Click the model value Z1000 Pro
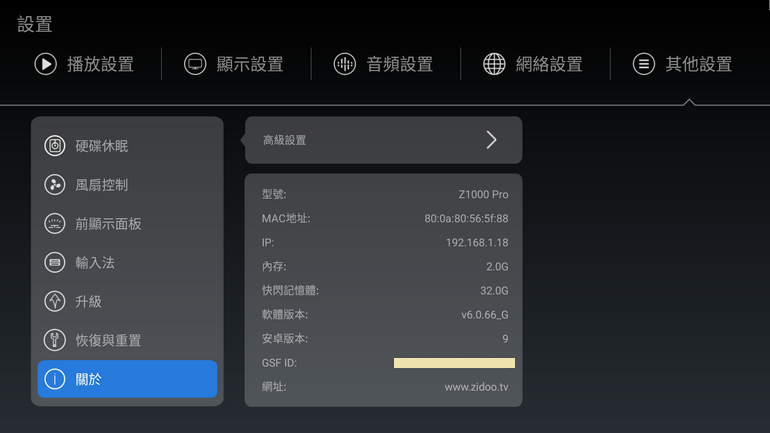The image size is (770, 433). (483, 194)
